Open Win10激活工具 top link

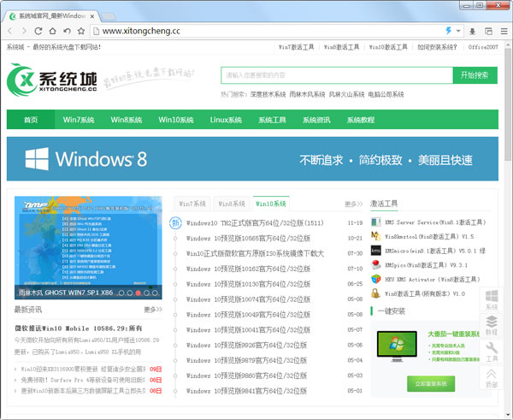pos(388,47)
